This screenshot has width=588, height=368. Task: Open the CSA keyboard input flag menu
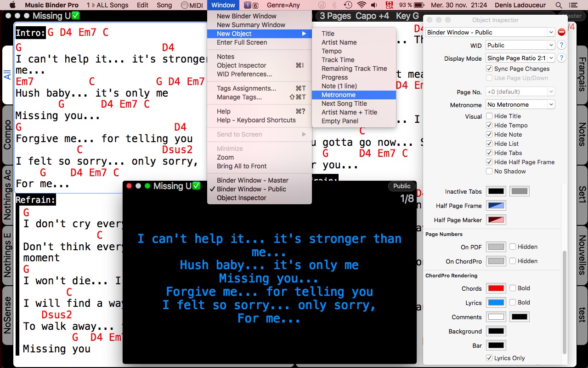tap(390, 5)
